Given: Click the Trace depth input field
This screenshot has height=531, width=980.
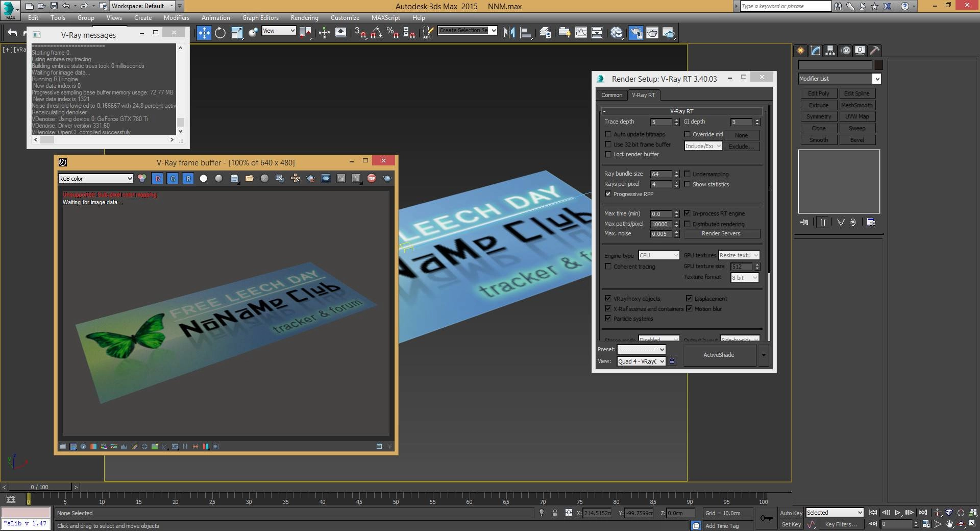Looking at the screenshot, I should click(661, 122).
